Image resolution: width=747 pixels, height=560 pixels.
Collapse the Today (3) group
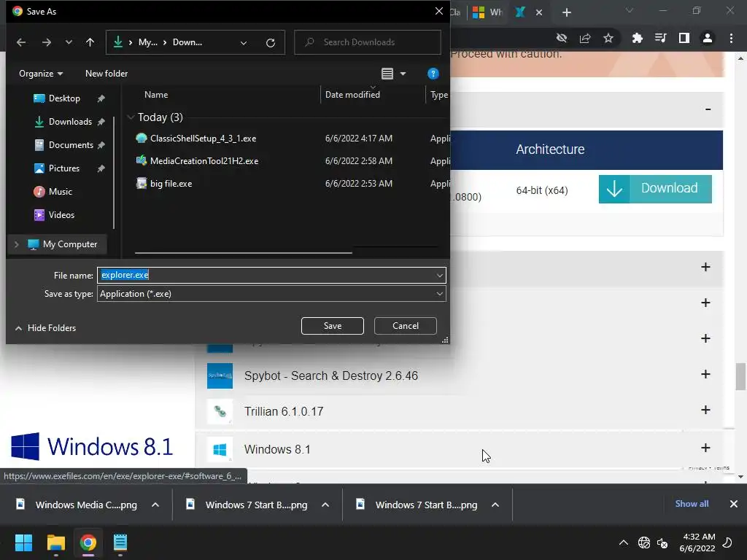tap(131, 117)
